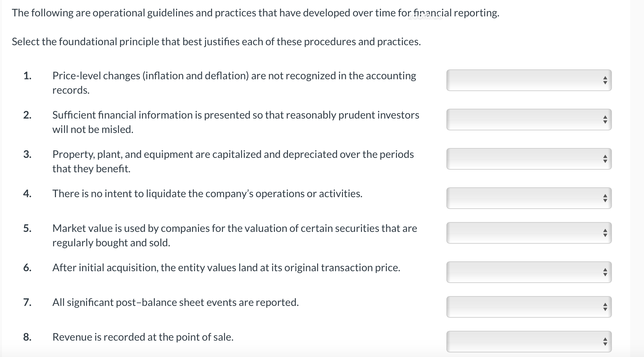Click the up-down arrows beside question 8

(605, 341)
